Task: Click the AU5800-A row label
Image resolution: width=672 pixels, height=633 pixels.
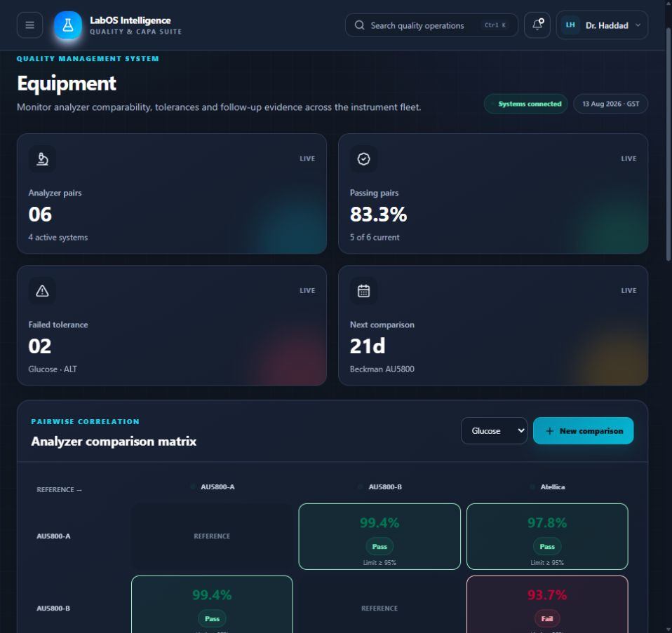Action: click(53, 536)
